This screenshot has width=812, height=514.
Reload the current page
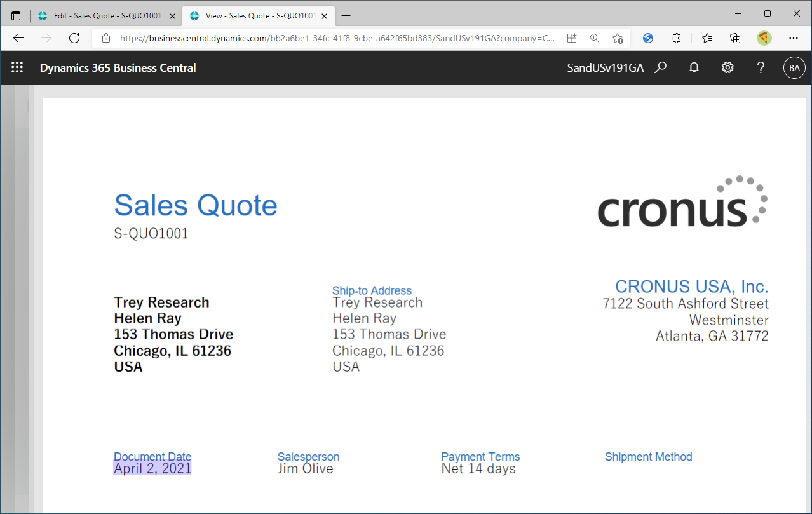click(x=74, y=38)
